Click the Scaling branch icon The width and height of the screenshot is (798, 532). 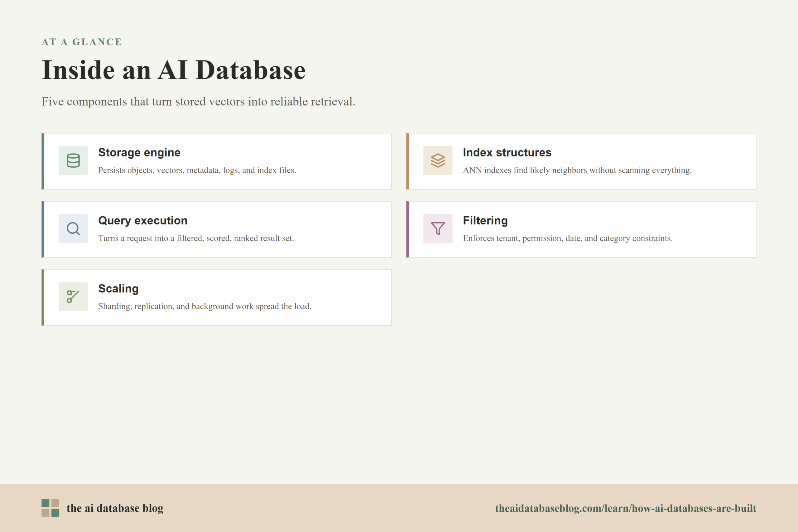click(x=73, y=296)
